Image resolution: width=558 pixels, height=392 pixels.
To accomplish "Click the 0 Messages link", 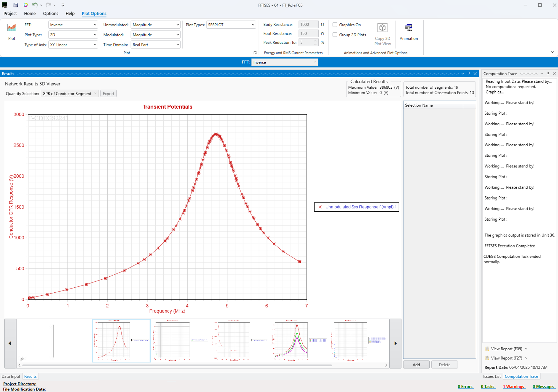I will [544, 386].
